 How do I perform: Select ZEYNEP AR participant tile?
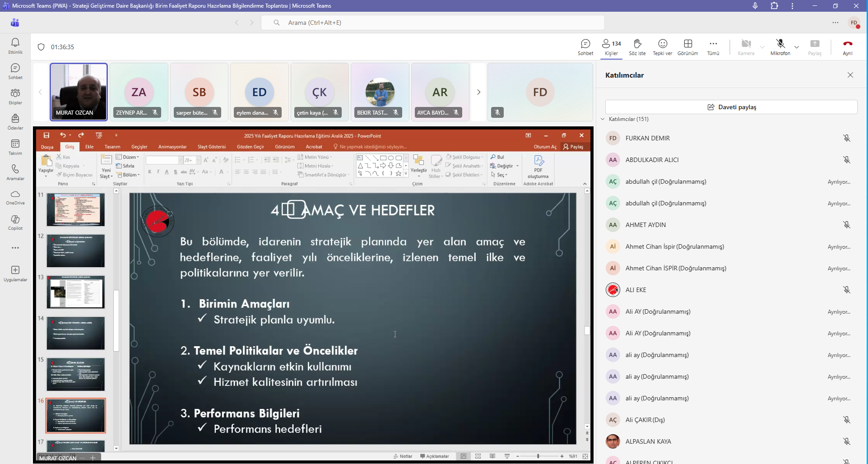139,92
